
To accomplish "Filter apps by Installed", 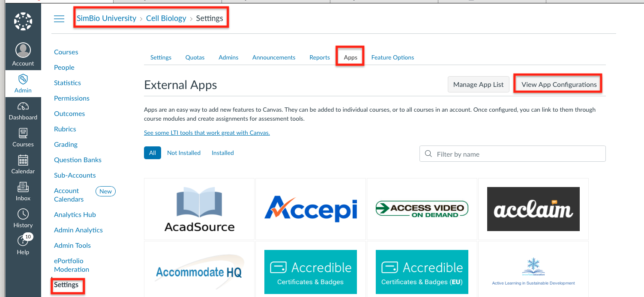I will pos(223,153).
